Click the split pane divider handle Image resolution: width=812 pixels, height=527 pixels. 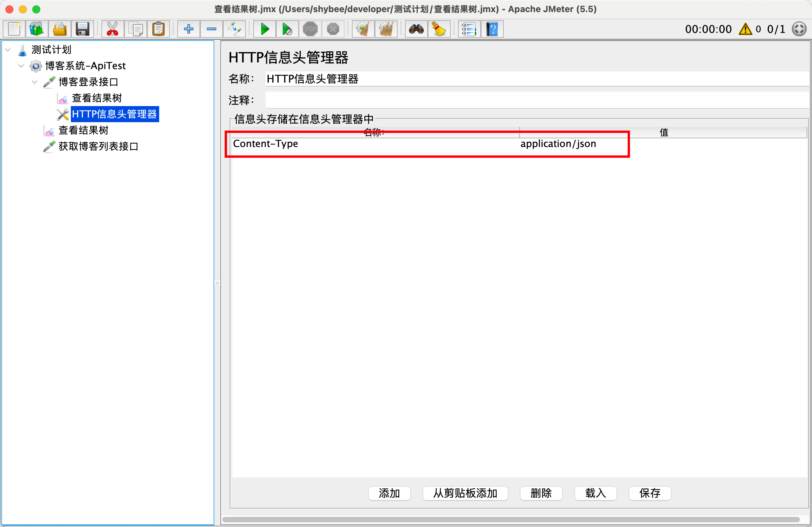click(x=217, y=283)
